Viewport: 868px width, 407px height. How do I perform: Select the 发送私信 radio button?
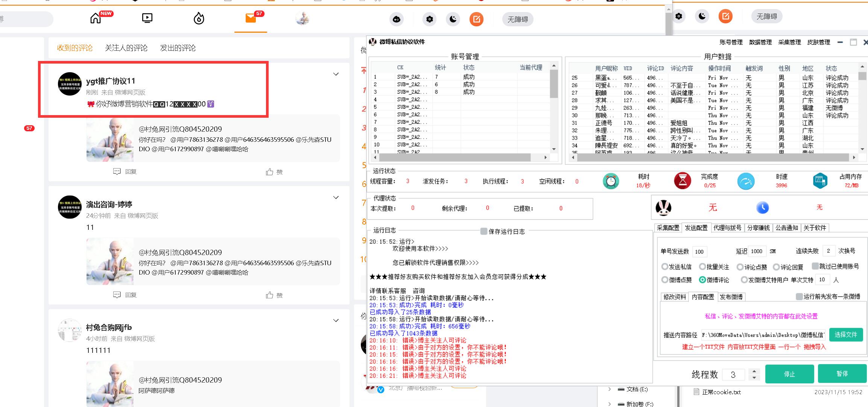coord(666,266)
